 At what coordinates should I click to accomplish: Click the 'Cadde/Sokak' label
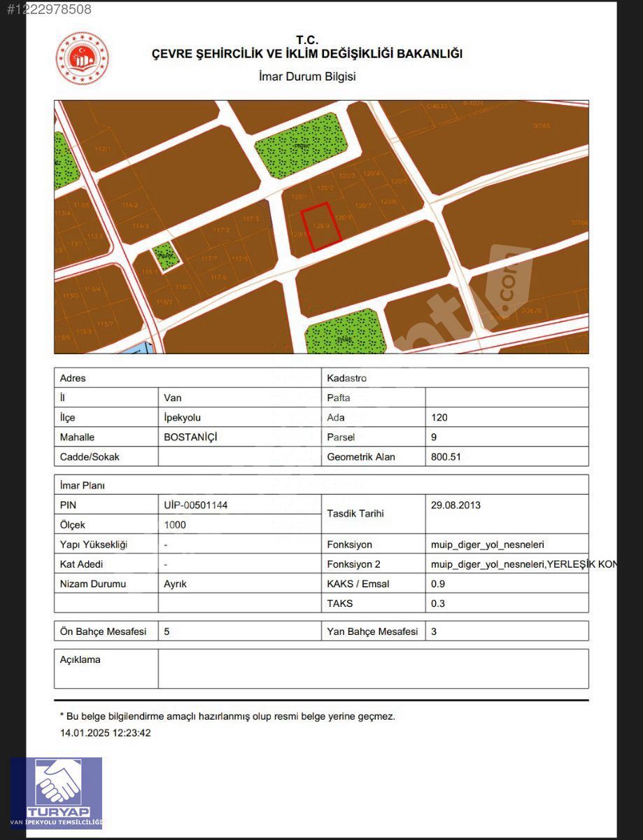point(90,456)
